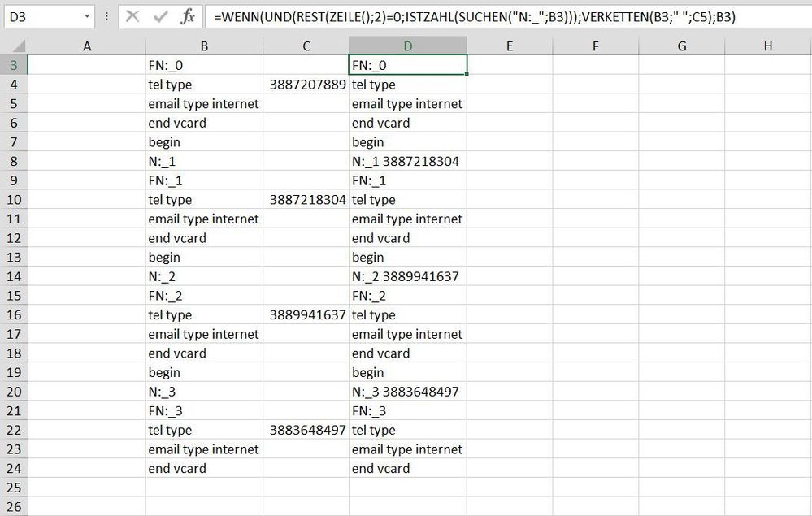Select cell D20 showing N:_3 3883648497
Viewport: 812px width, 516px height.
tap(407, 391)
